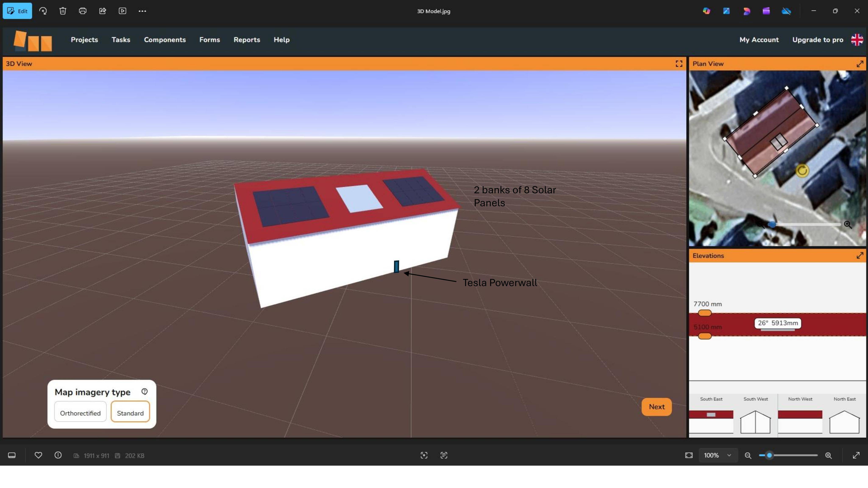This screenshot has width=868, height=488.
Task: Click the Edit button in Photos toolbar
Action: (x=17, y=11)
